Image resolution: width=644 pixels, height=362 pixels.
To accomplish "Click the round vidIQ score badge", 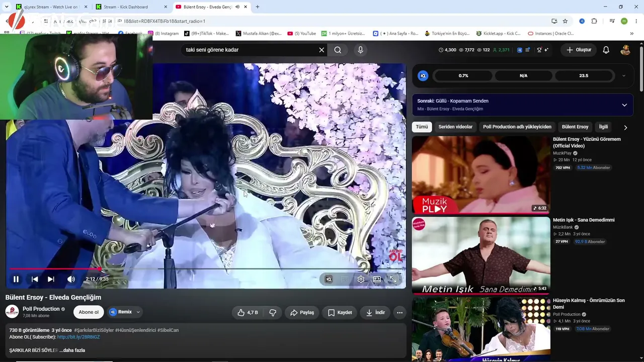I will coord(423,75).
